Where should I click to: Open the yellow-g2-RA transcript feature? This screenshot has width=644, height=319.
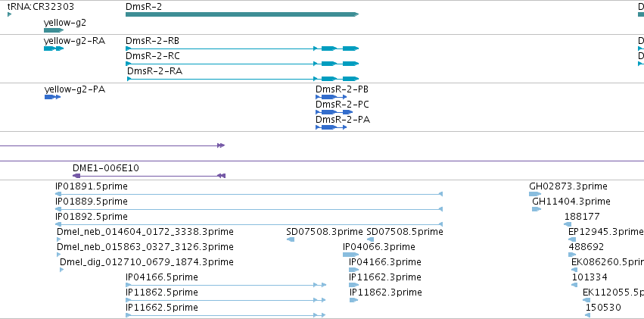point(54,48)
